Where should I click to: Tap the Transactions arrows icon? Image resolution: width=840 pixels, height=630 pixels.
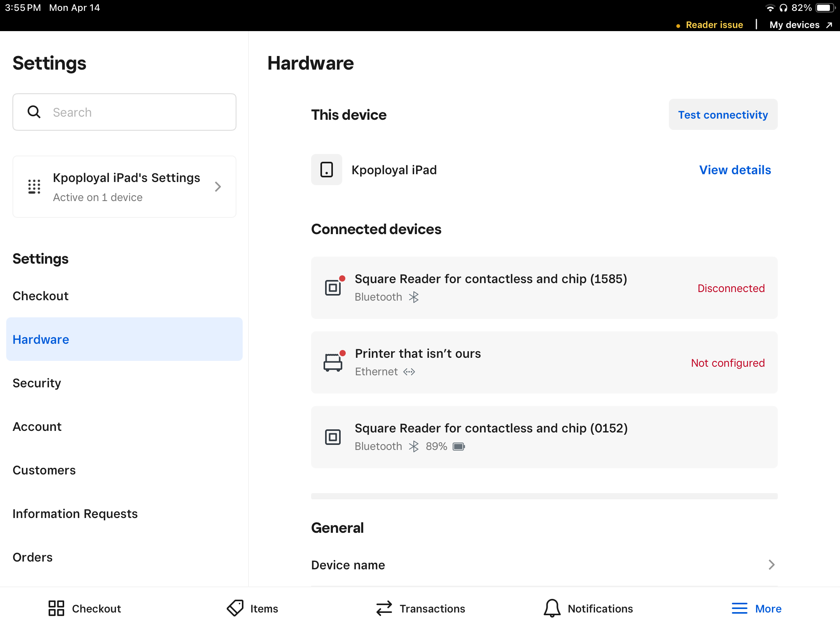click(384, 608)
